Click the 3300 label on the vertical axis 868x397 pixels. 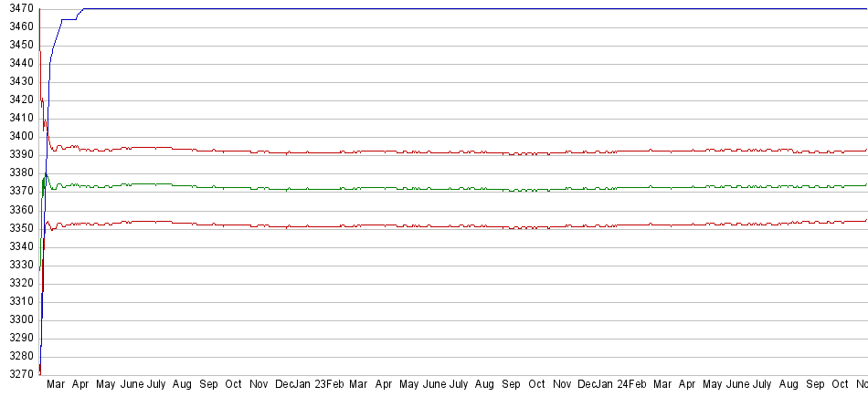point(18,319)
